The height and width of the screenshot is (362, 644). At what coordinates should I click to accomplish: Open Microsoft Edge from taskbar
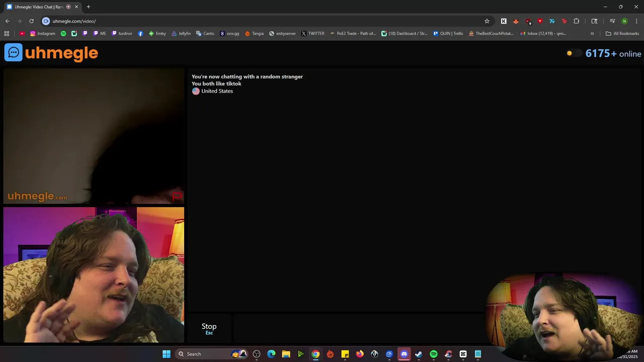click(x=271, y=354)
